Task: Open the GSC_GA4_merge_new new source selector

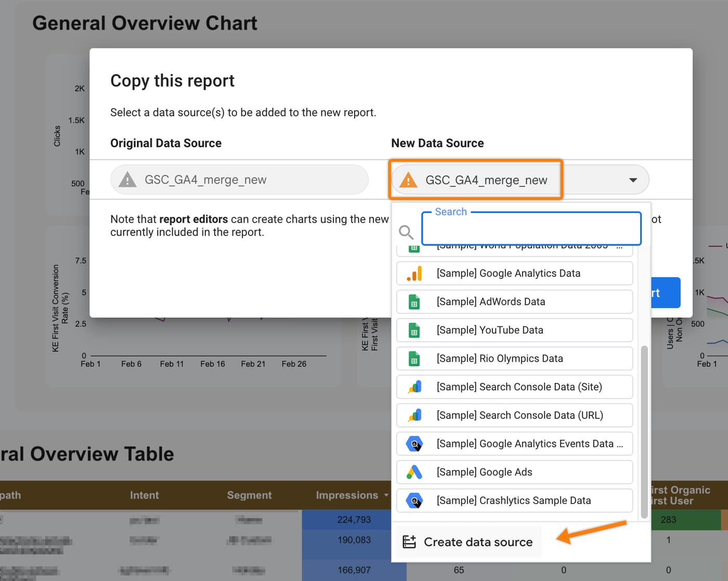Action: (x=520, y=180)
